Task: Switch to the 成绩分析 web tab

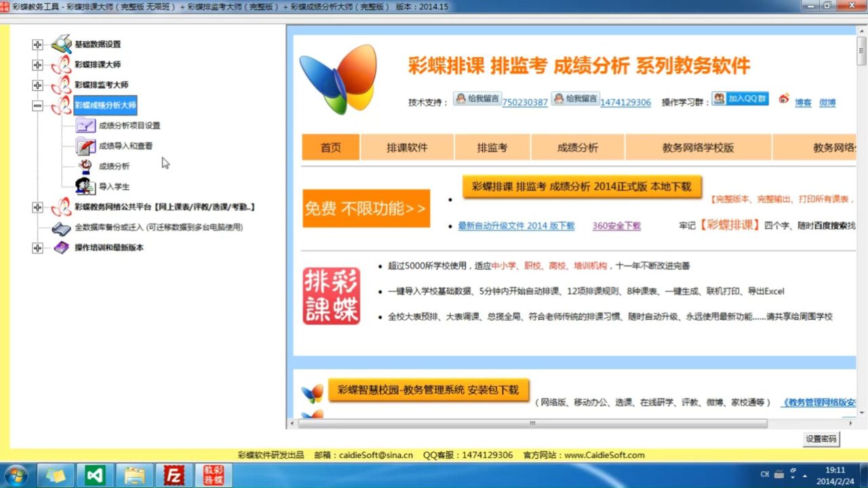Action: pyautogui.click(x=578, y=148)
